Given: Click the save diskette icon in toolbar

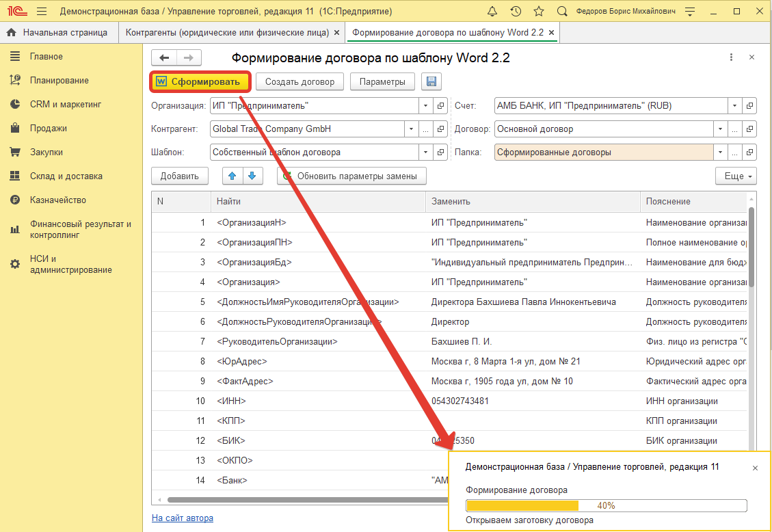Looking at the screenshot, I should tap(431, 82).
